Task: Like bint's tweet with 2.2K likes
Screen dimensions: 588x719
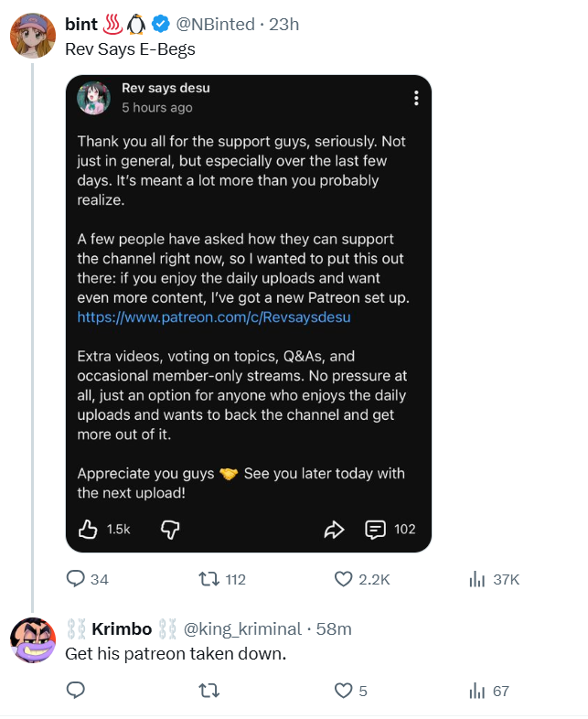Action: click(x=344, y=579)
